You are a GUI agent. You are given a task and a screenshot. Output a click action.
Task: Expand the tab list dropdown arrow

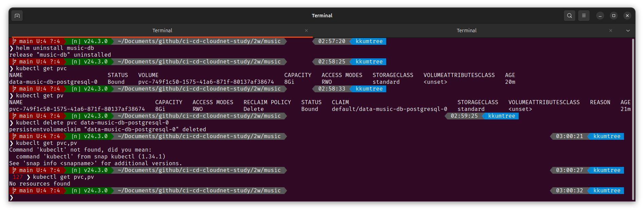pyautogui.click(x=628, y=31)
